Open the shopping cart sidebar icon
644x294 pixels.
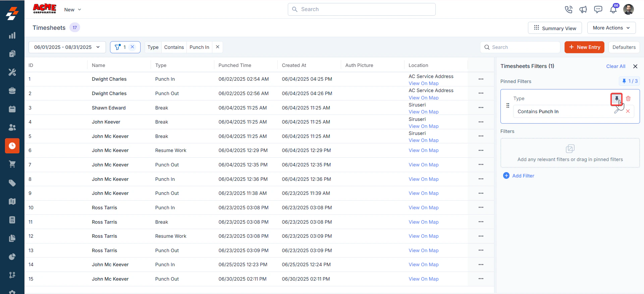click(x=12, y=164)
